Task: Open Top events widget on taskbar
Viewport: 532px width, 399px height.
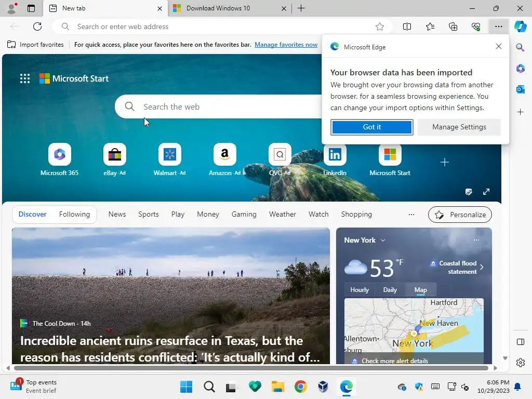Action: coord(33,387)
